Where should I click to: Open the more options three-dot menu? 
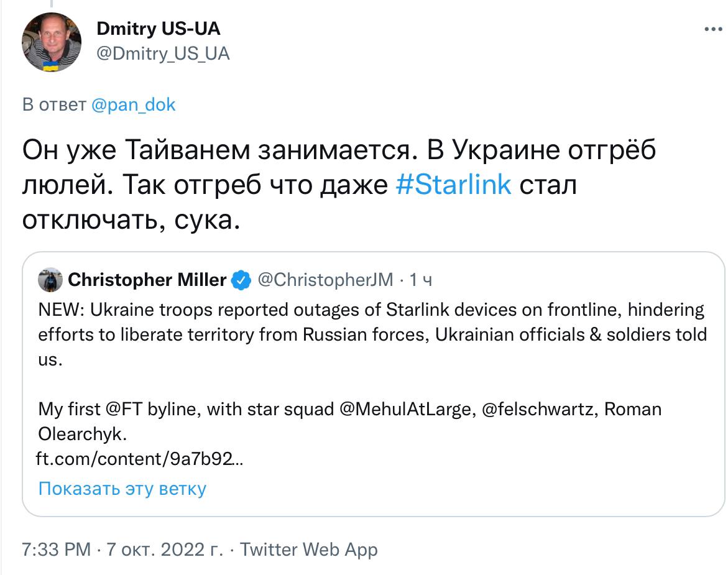(713, 29)
